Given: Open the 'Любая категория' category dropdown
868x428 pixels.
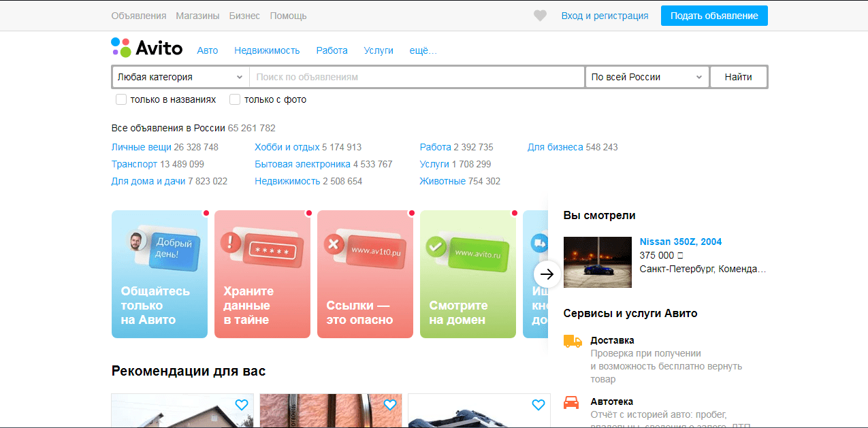Looking at the screenshot, I should 180,77.
